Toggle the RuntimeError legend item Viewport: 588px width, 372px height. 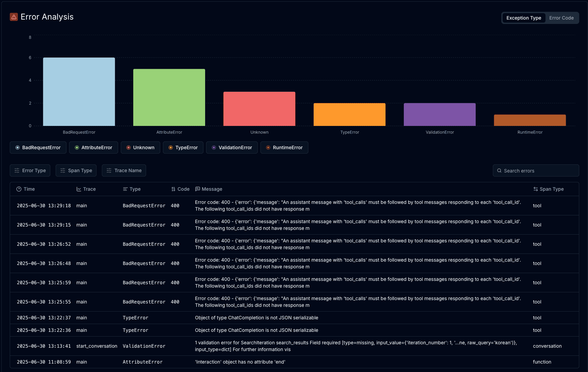(284, 148)
